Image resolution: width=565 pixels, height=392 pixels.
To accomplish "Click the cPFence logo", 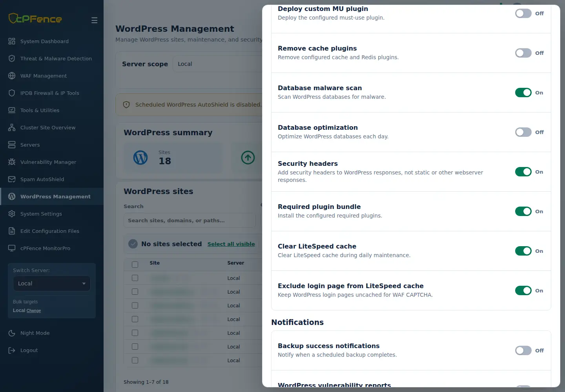I will click(x=35, y=18).
